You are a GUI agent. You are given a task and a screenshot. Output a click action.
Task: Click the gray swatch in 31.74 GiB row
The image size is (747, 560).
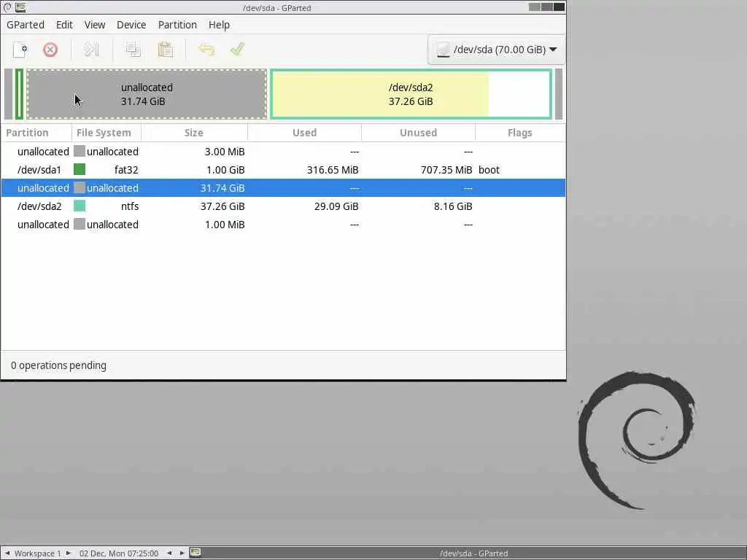80,188
